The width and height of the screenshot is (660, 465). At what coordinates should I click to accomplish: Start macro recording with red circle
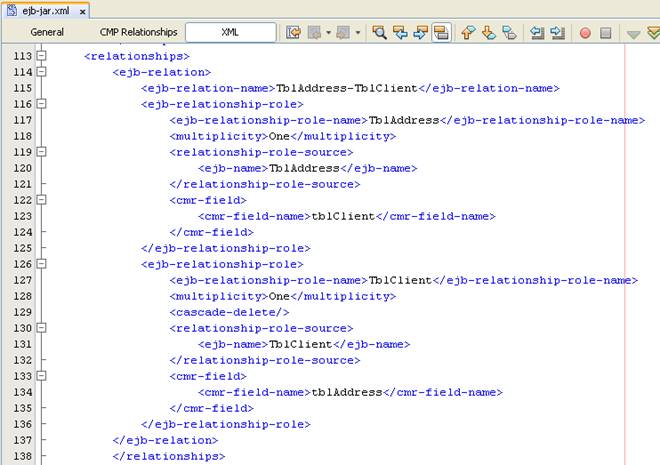(585, 33)
